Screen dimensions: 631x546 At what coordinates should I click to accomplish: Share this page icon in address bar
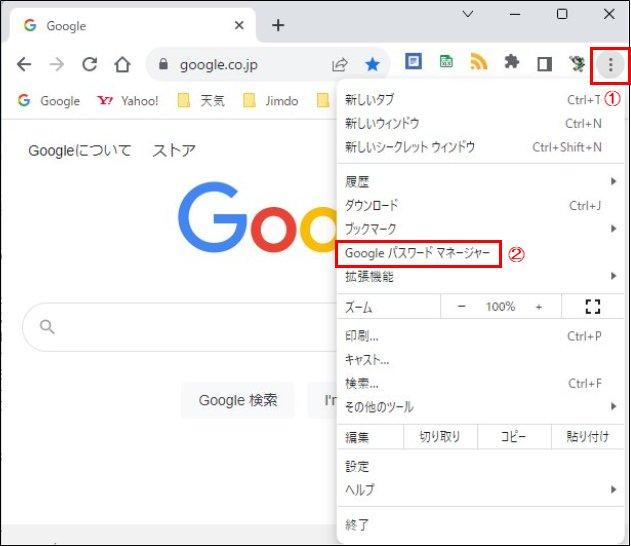pyautogui.click(x=340, y=64)
